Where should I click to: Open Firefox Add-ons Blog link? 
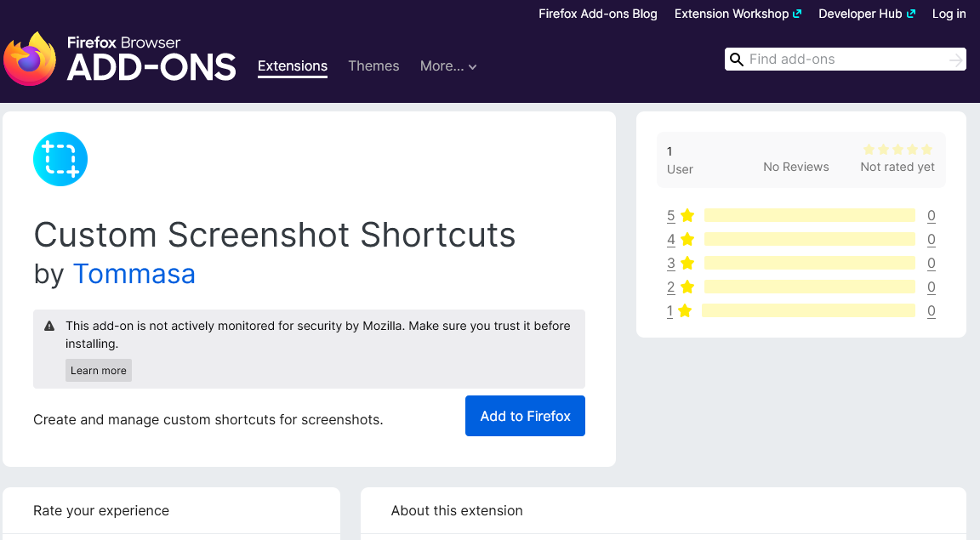(598, 14)
